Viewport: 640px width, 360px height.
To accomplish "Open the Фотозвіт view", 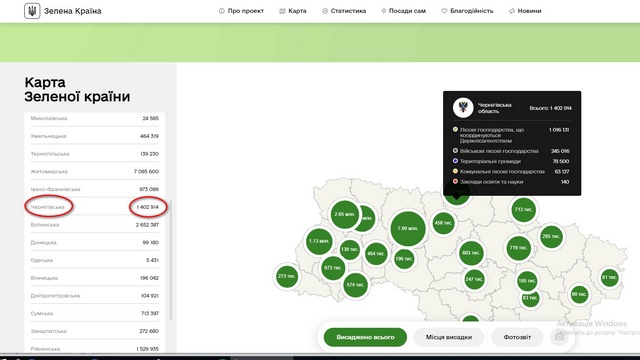I will click(517, 337).
